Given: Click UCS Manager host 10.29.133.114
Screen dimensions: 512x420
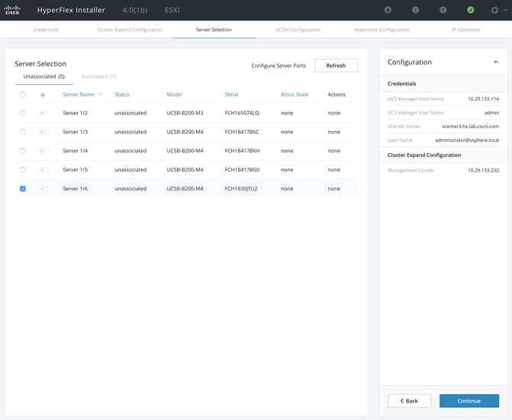Looking at the screenshot, I should (483, 99).
